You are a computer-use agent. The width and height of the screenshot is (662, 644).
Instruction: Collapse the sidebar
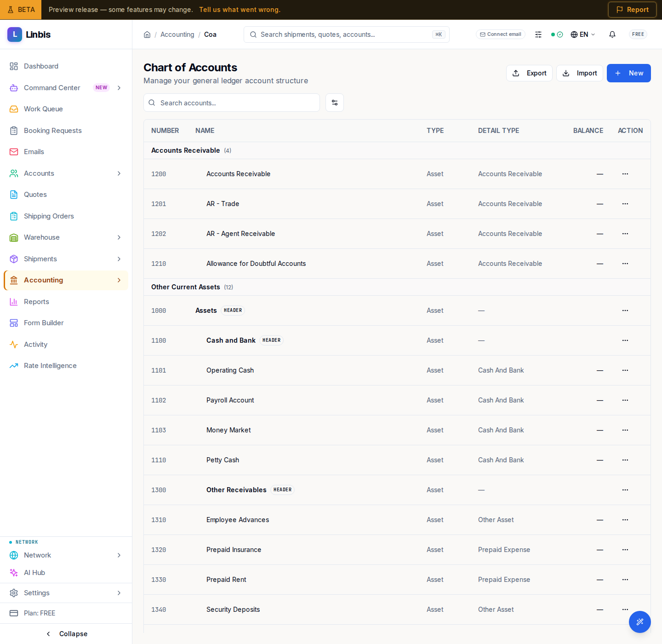pyautogui.click(x=66, y=634)
